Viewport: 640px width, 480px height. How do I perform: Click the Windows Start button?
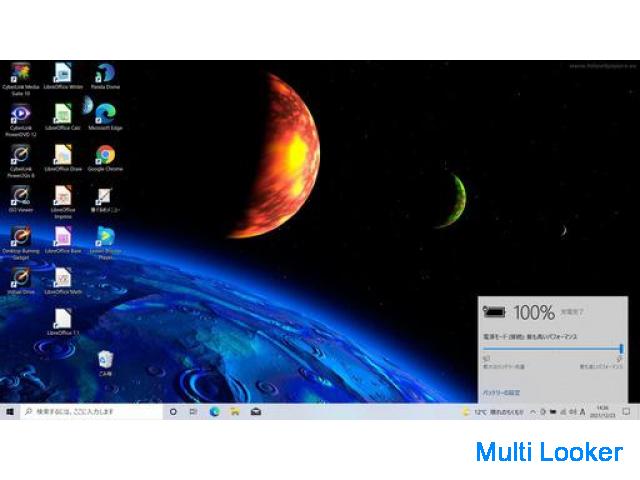point(10,411)
